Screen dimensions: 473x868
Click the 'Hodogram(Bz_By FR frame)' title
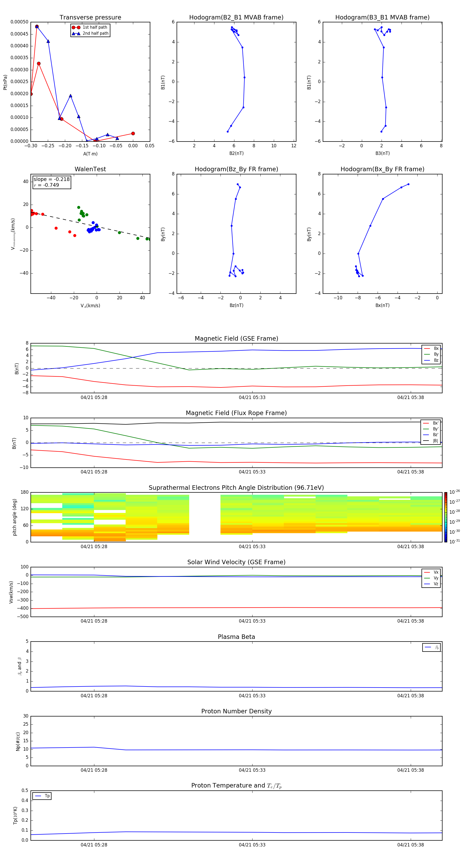pos(236,169)
